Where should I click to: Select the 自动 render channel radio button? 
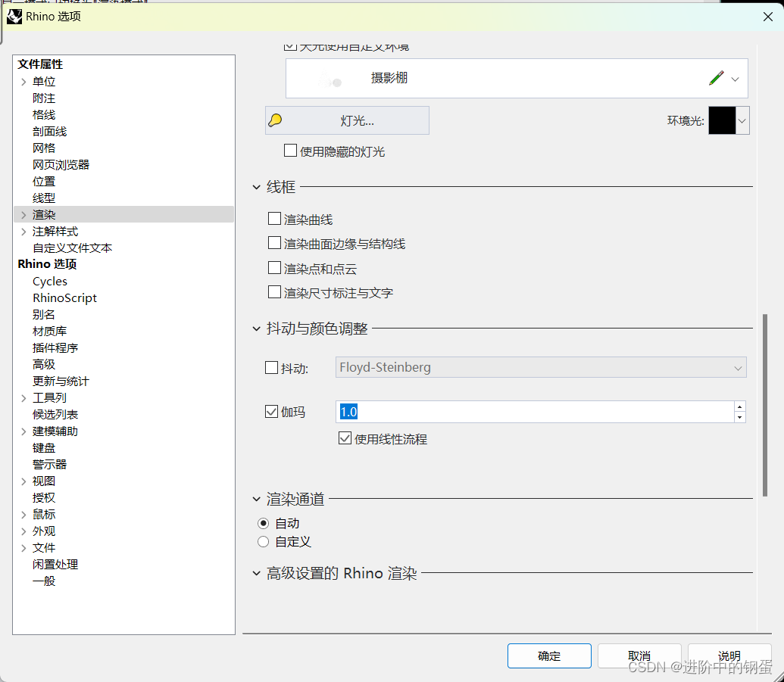click(x=263, y=523)
